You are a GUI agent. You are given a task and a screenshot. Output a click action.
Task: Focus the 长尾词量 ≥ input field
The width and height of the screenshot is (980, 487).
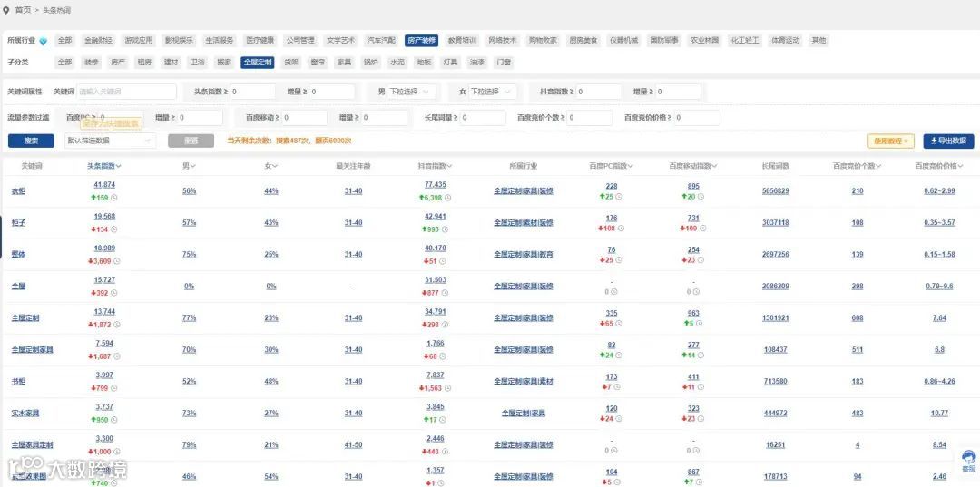click(x=483, y=117)
